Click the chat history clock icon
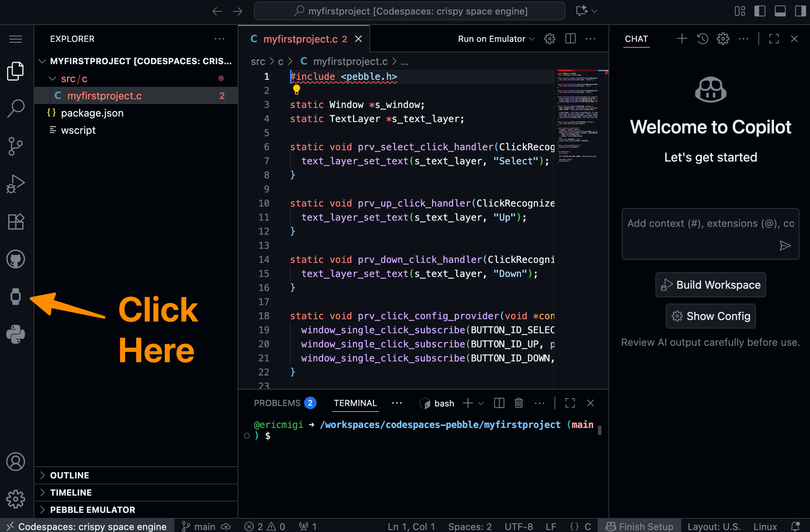The image size is (810, 532). click(x=702, y=39)
